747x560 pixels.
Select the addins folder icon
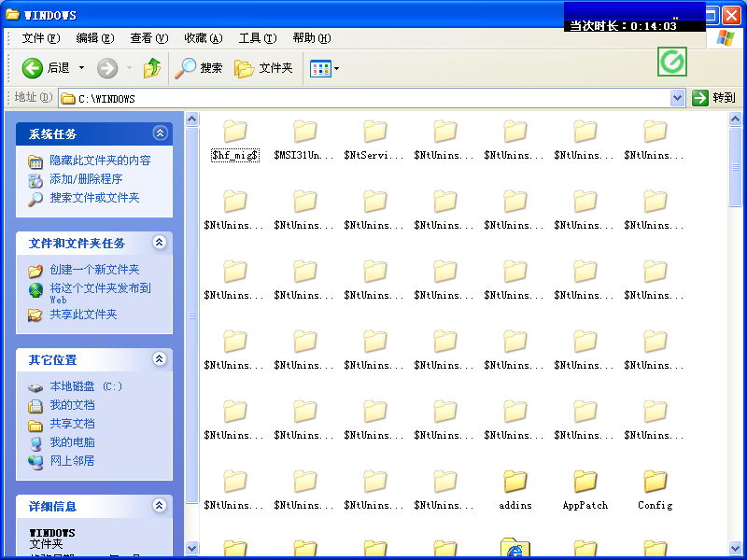point(515,482)
